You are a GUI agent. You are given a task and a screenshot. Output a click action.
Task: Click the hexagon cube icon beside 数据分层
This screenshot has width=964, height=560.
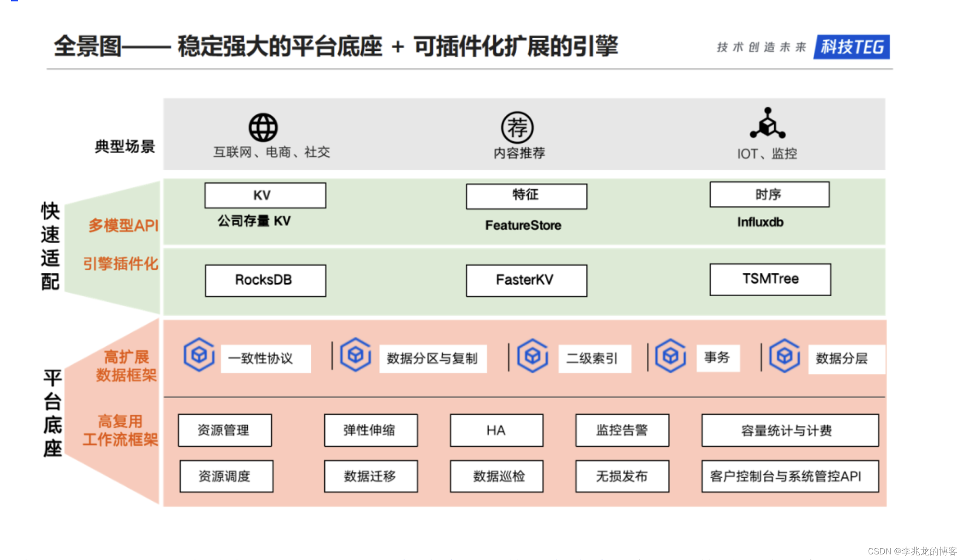[785, 356]
